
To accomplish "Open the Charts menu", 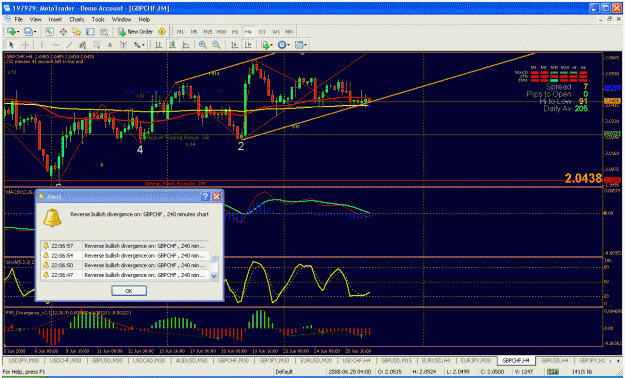I will 77,19.
